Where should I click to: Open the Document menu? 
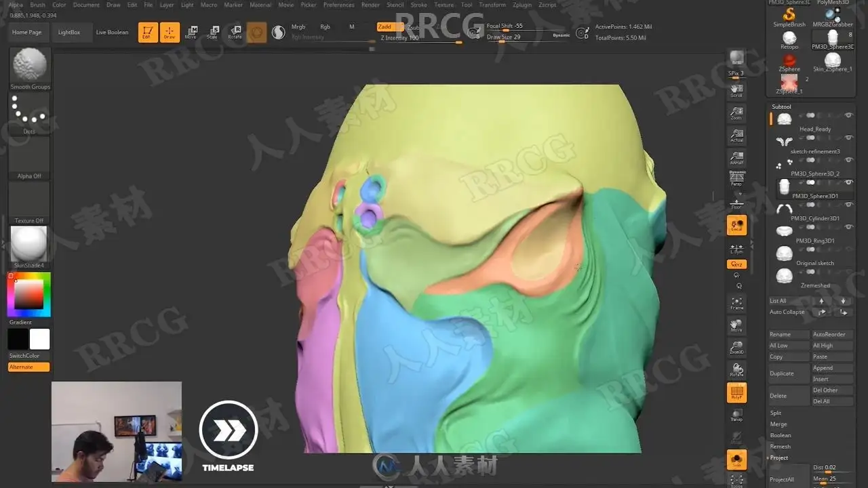[x=86, y=5]
